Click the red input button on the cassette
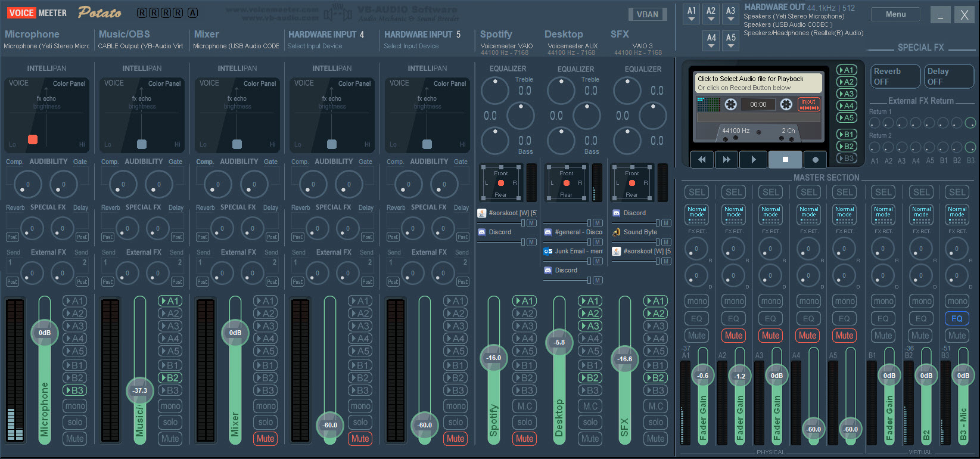 pos(808,104)
